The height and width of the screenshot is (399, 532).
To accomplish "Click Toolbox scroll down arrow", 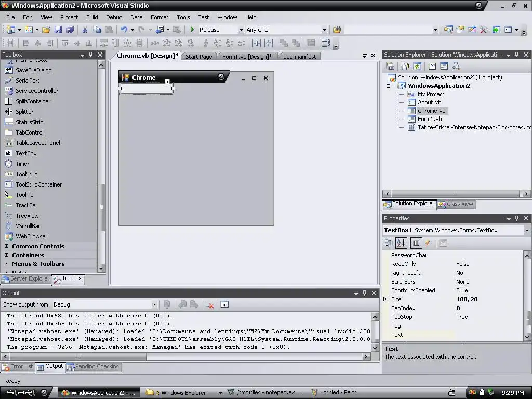I will [x=101, y=269].
